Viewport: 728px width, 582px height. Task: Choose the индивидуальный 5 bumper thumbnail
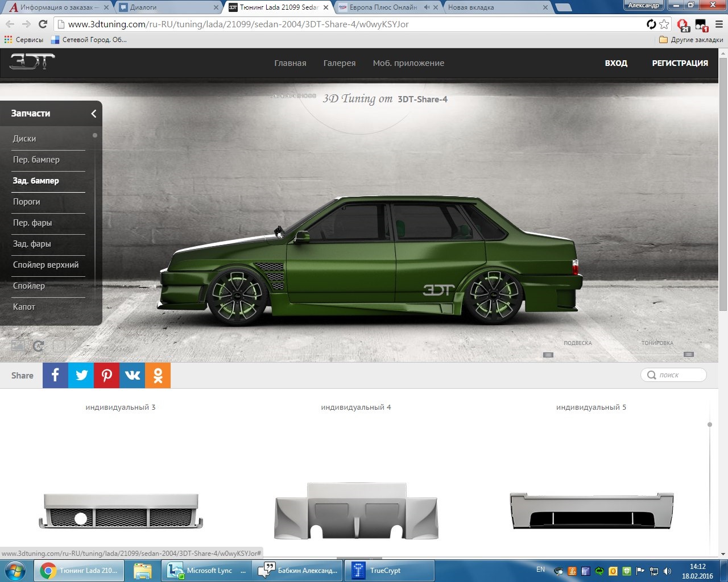[591, 511]
